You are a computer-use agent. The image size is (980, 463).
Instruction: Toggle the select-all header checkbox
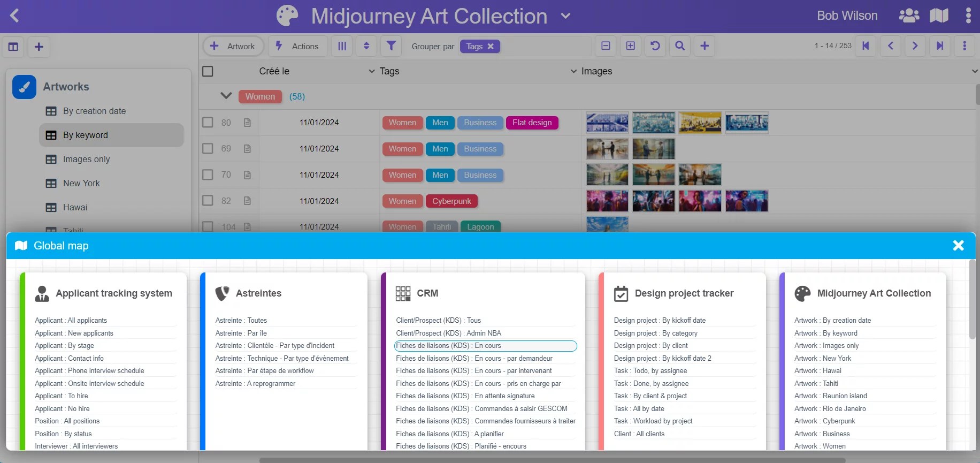(x=208, y=71)
